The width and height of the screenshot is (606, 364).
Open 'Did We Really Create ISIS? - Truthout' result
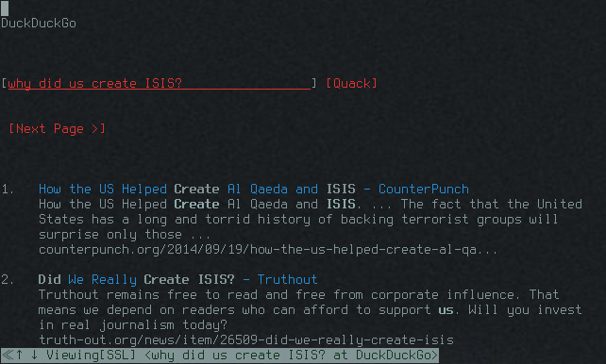(177, 279)
